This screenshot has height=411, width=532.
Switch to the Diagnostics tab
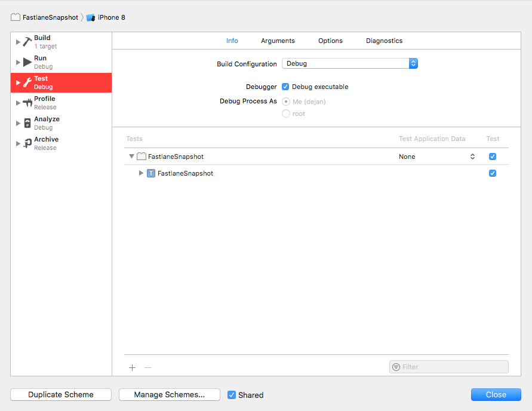click(384, 41)
